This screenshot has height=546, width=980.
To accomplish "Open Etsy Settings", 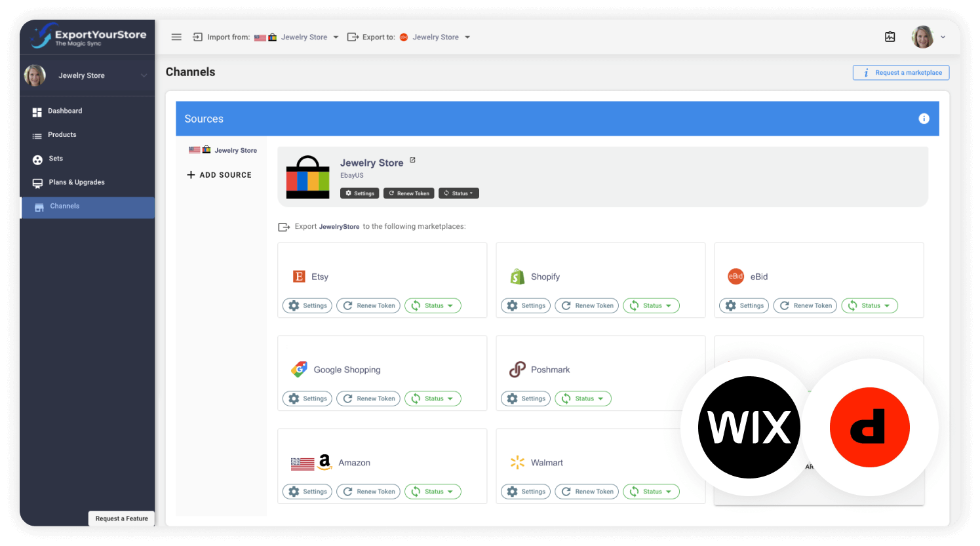I will click(x=307, y=305).
